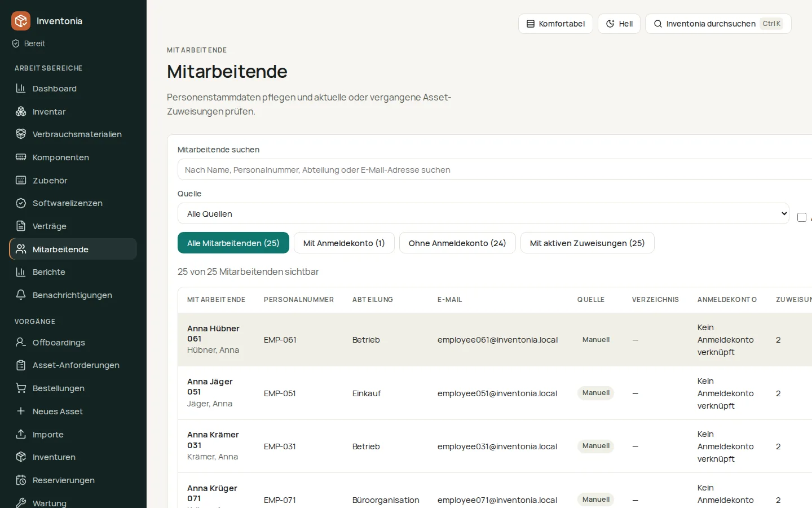Select Alle Mitarbeitenden (25) filter tab
This screenshot has height=508, width=812.
pos(233,243)
